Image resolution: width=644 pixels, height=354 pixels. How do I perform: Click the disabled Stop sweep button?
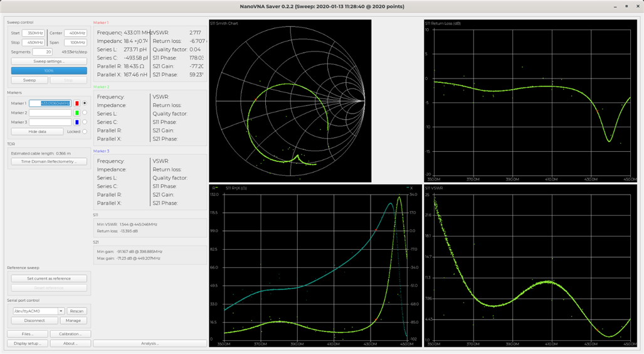(x=68, y=80)
